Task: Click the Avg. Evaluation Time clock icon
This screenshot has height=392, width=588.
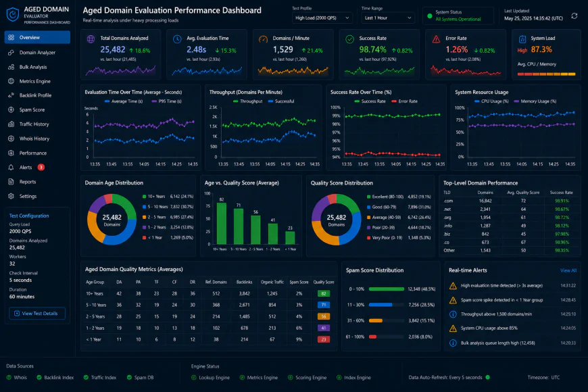Action: [177, 39]
